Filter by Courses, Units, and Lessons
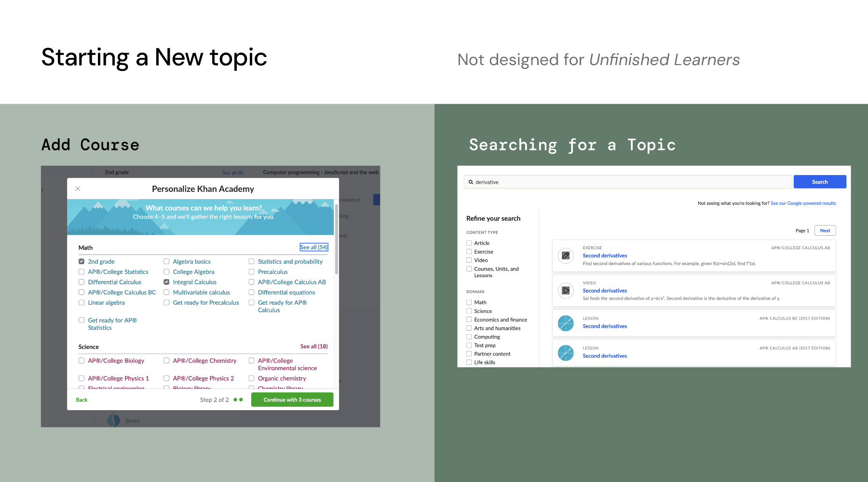The height and width of the screenshot is (482, 868). pyautogui.click(x=469, y=269)
